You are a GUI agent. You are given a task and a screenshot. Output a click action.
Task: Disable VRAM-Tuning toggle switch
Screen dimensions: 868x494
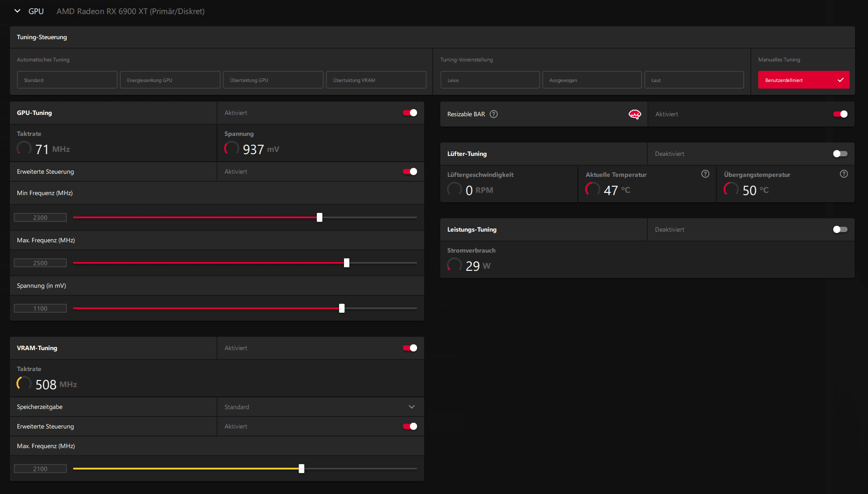pyautogui.click(x=409, y=348)
